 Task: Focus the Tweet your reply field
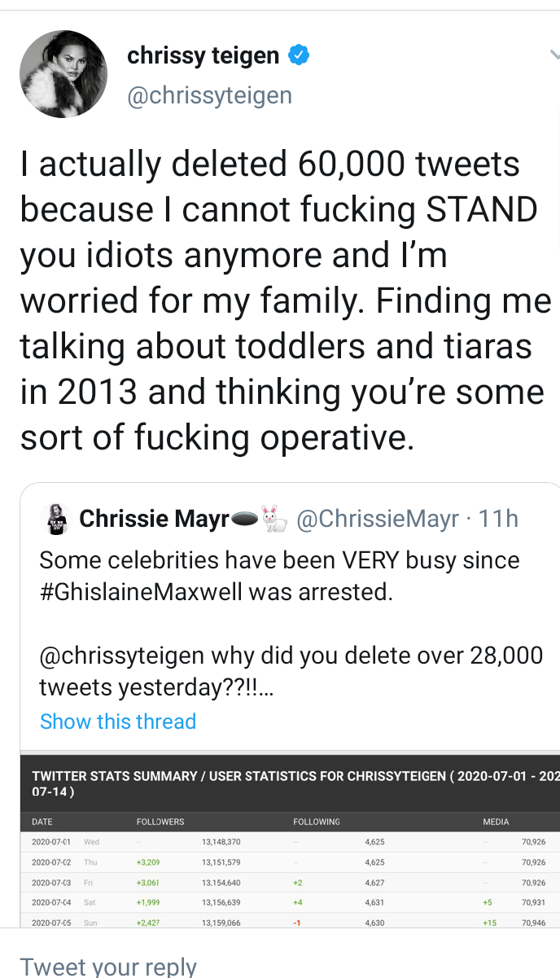pyautogui.click(x=109, y=966)
